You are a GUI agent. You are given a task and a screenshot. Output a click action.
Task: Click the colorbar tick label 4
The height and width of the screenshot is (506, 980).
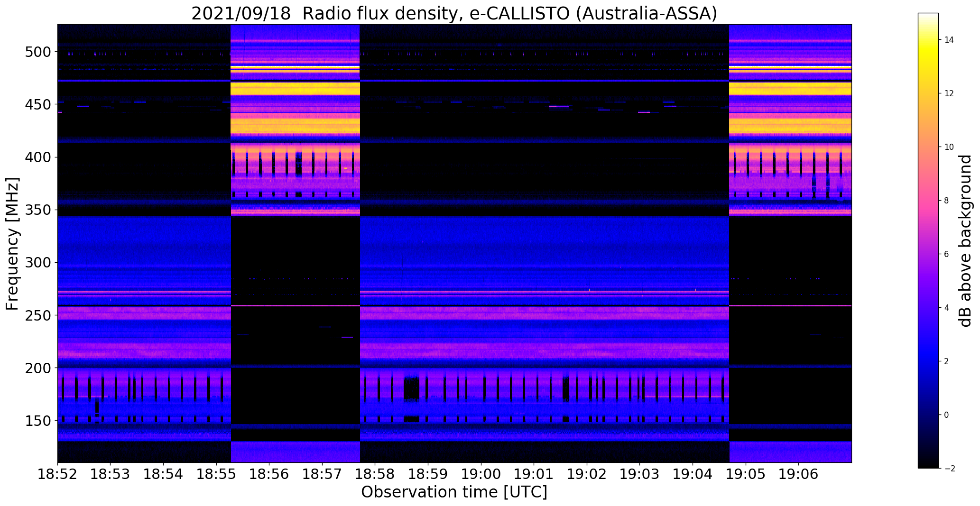pyautogui.click(x=947, y=308)
